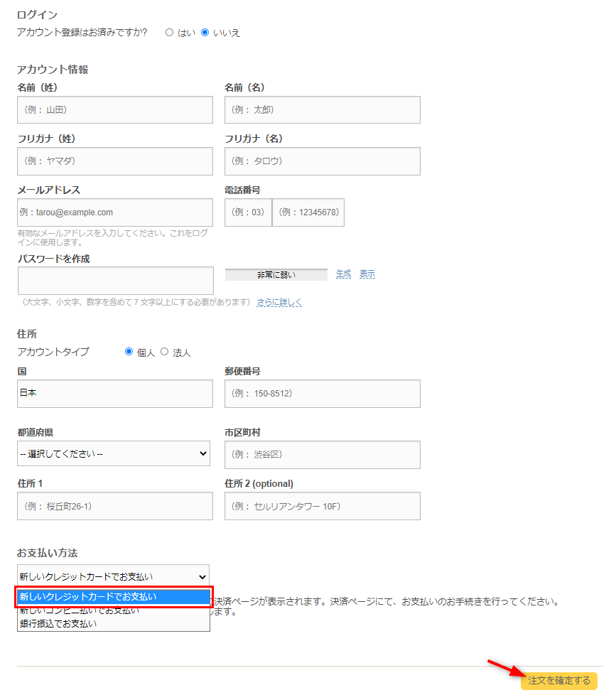Click the 生成 password link

click(x=343, y=274)
